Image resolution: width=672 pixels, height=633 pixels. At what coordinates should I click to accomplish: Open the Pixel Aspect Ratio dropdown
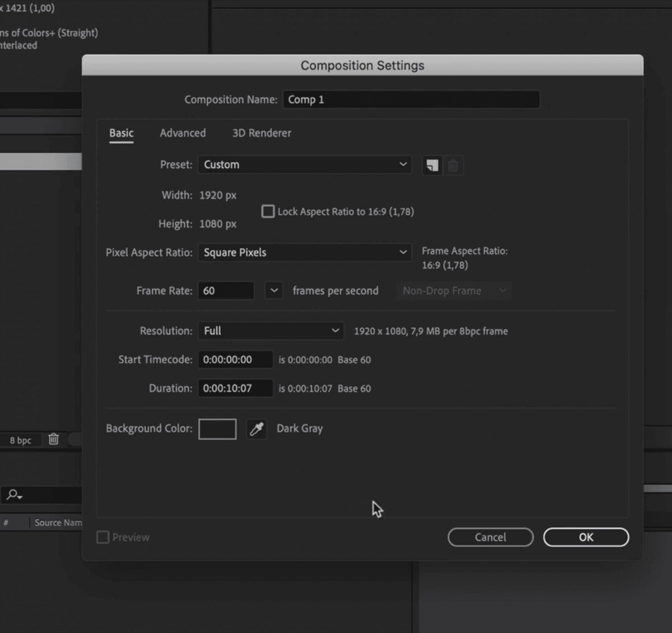point(305,253)
